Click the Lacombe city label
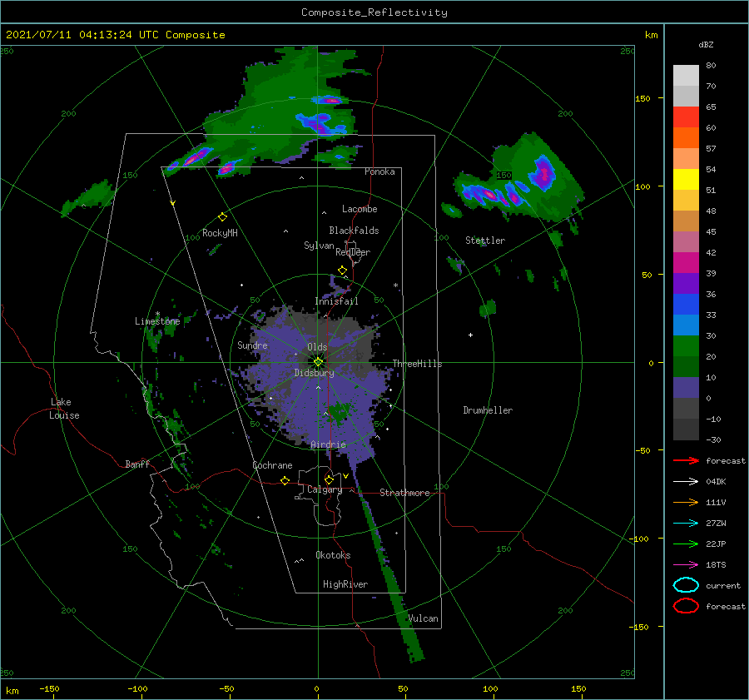749x700 pixels. click(x=360, y=209)
